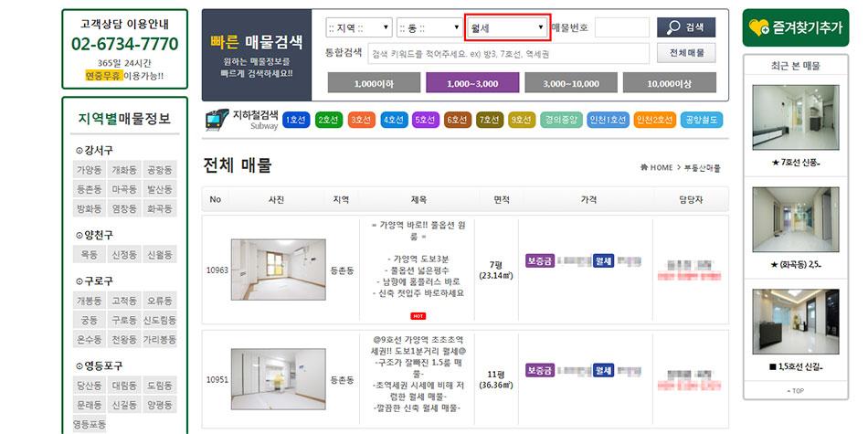This screenshot has height=434, width=868.
Task: Open the 지역 region dropdown
Action: (359, 27)
